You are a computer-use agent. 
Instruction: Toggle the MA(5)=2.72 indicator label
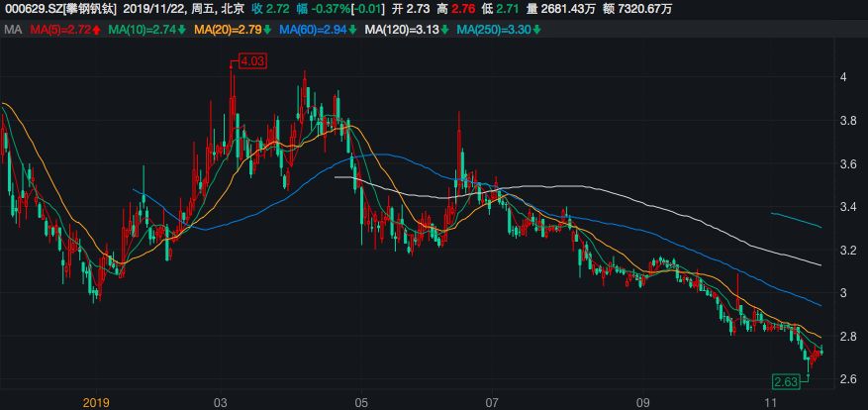point(61,31)
